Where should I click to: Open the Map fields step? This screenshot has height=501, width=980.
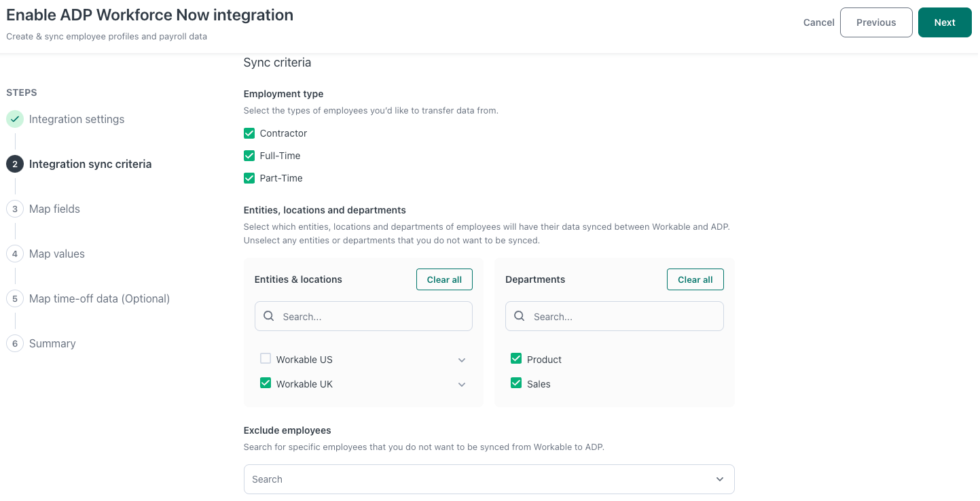coord(54,209)
